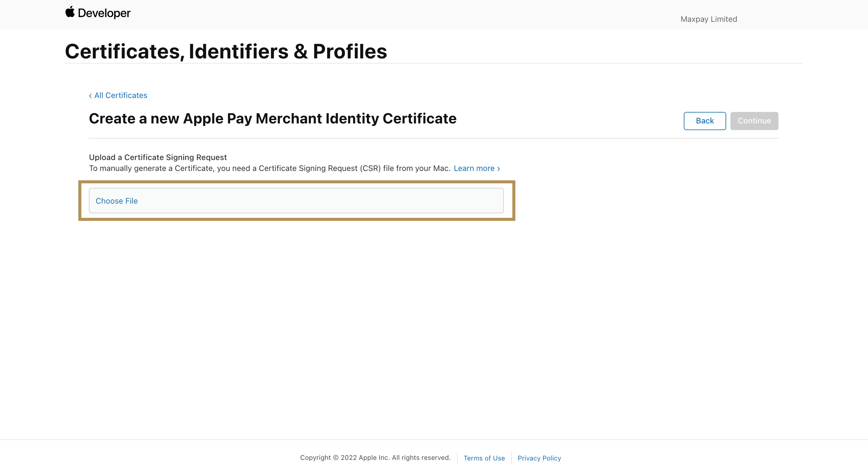Choose a CSR file to upload
This screenshot has width=868, height=475.
116,201
